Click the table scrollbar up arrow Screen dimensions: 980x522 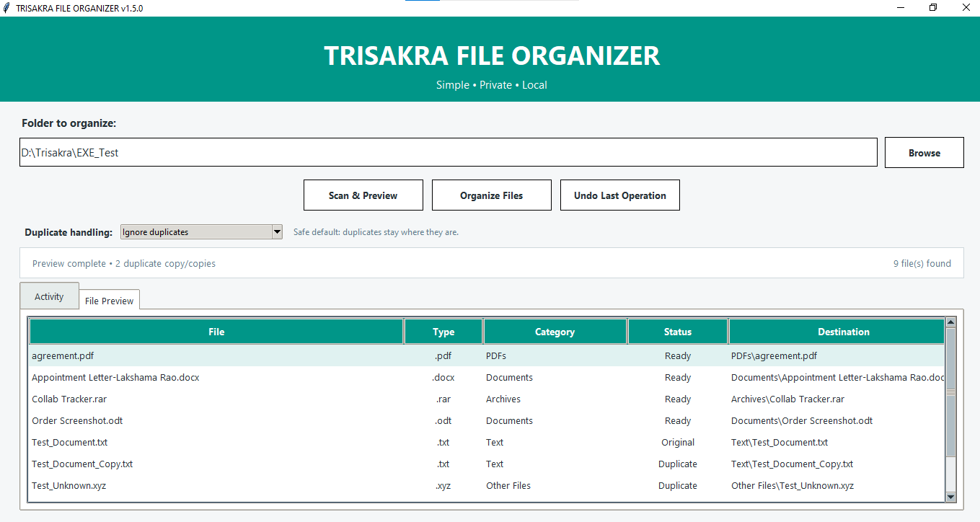(x=950, y=322)
